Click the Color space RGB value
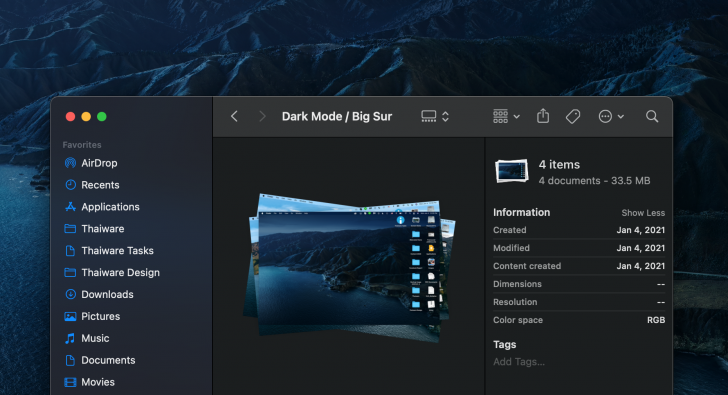Screen dimensions: 728x395 (656, 320)
